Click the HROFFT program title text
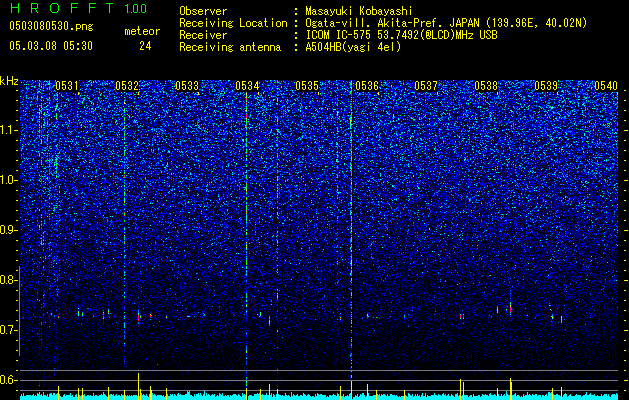Image resolution: width=629 pixels, height=400 pixels. pos(62,8)
